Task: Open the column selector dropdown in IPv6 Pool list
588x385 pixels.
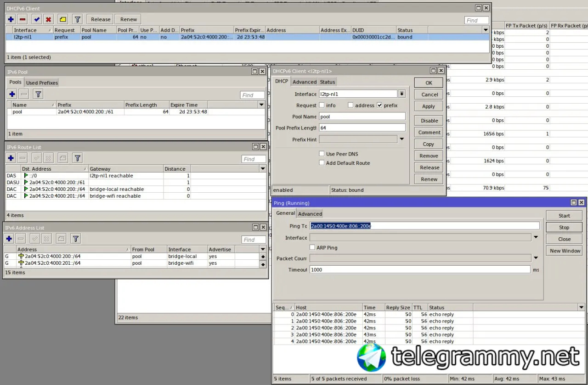Action: click(261, 105)
